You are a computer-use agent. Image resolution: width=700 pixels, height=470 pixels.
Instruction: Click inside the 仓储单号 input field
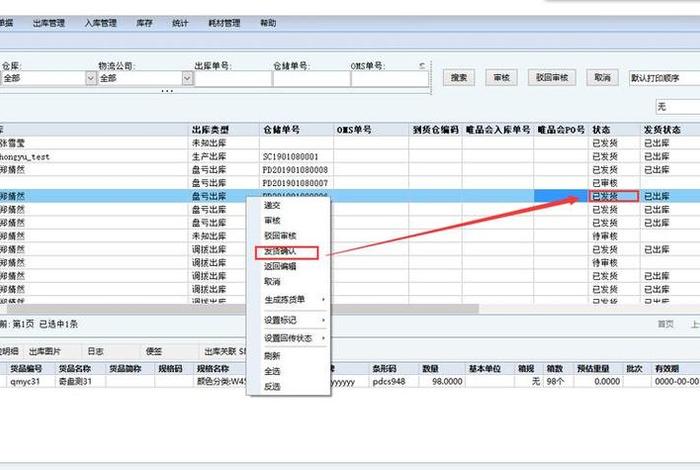[308, 78]
